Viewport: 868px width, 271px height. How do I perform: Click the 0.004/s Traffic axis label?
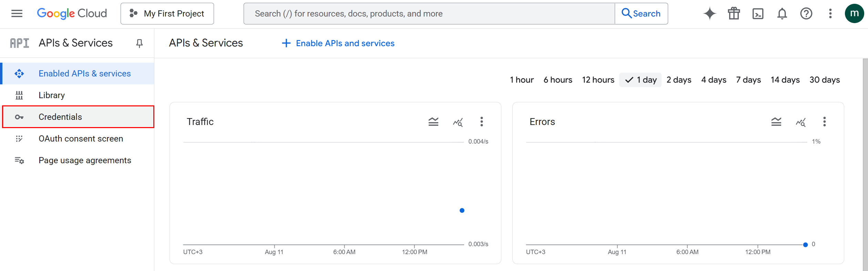coord(478,142)
